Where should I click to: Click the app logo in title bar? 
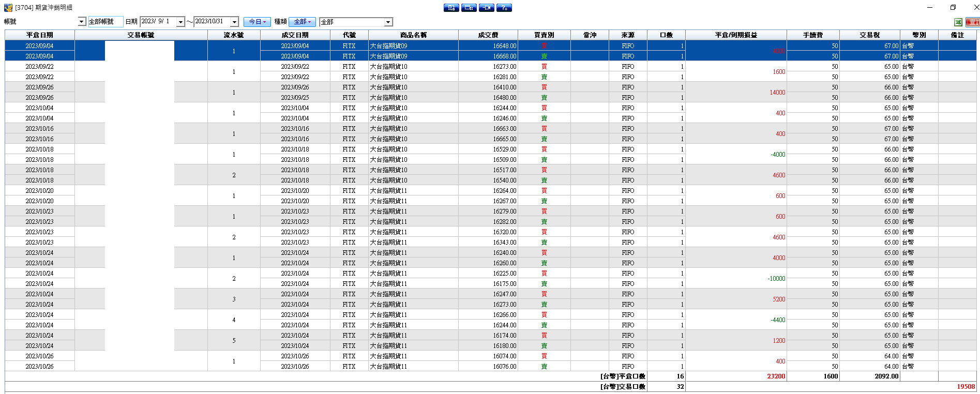(x=8, y=8)
